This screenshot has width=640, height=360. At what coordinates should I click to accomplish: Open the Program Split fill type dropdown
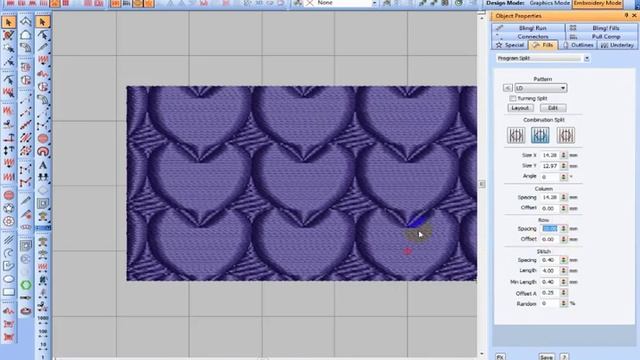click(x=587, y=58)
